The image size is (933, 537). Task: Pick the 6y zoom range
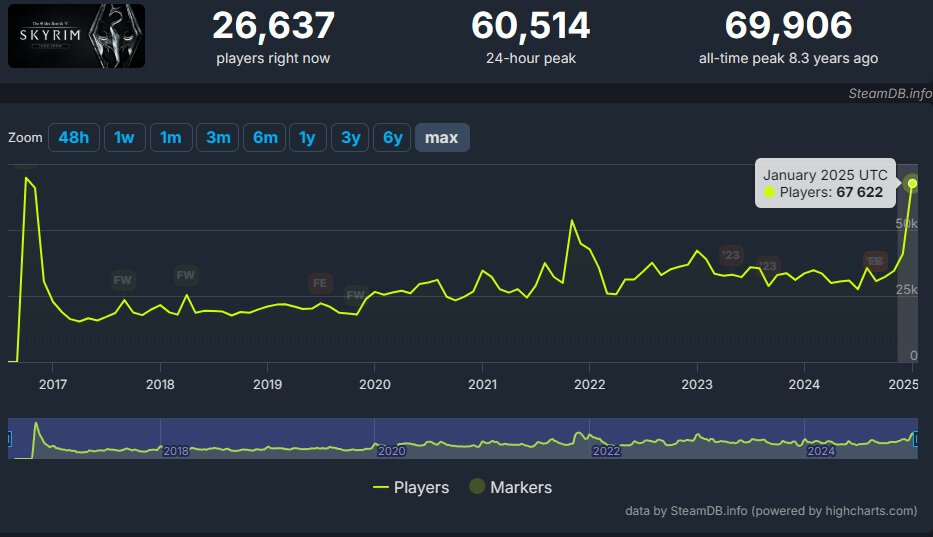tap(392, 138)
